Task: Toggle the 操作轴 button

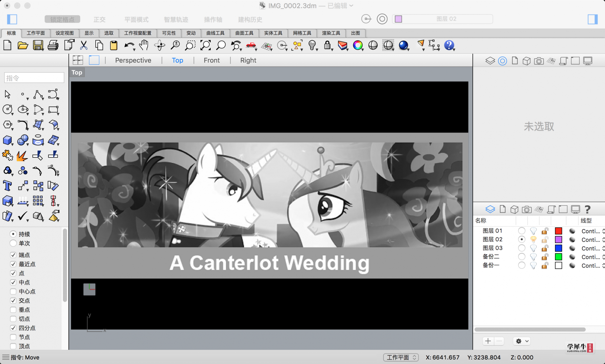Action: click(213, 19)
